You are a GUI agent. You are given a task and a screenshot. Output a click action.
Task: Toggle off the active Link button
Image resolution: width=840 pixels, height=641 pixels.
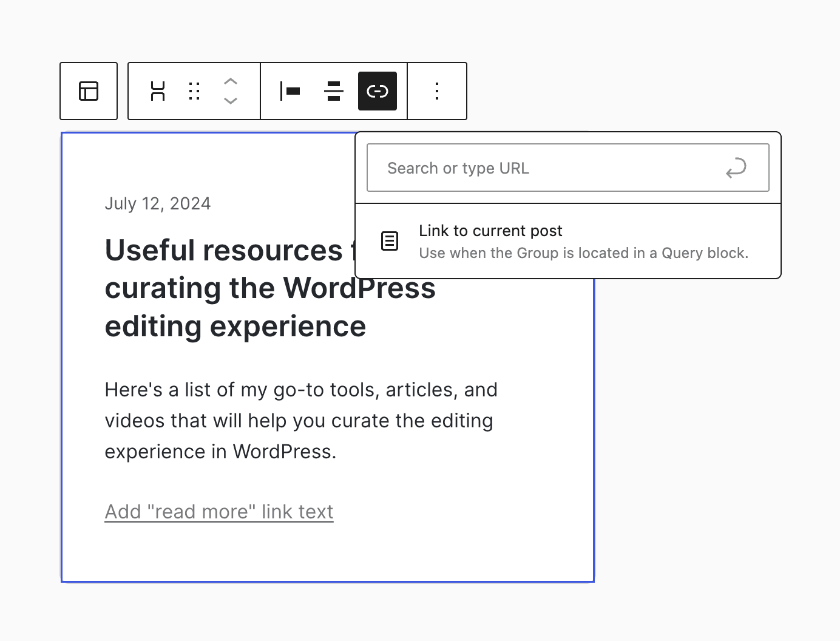(377, 91)
